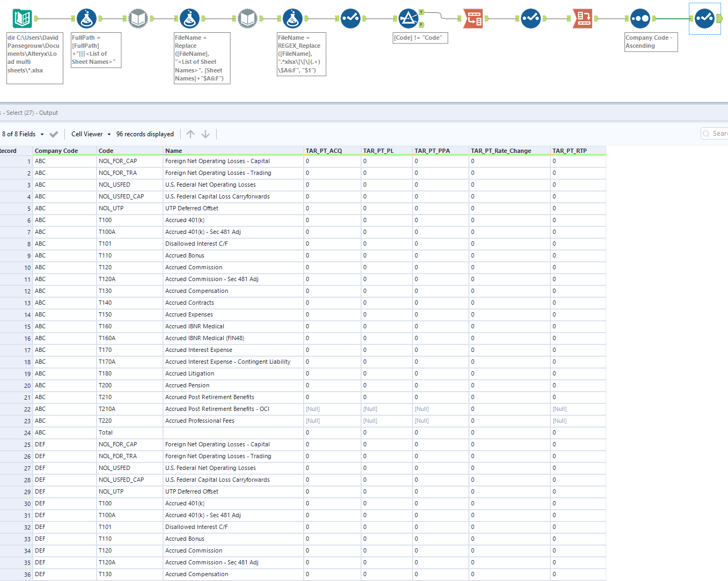728x581 pixels.
Task: Open the Union tool labeled Company Code - Ascending
Action: [x=640, y=18]
